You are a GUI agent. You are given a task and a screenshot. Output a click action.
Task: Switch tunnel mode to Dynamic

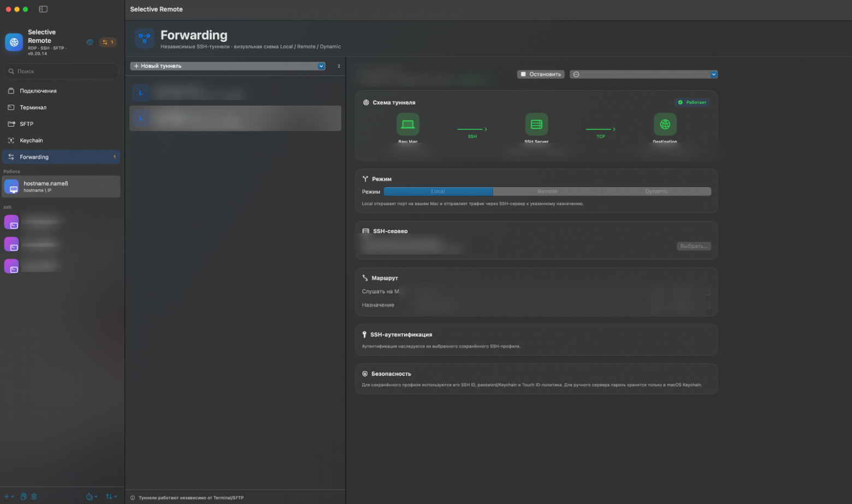tap(656, 192)
